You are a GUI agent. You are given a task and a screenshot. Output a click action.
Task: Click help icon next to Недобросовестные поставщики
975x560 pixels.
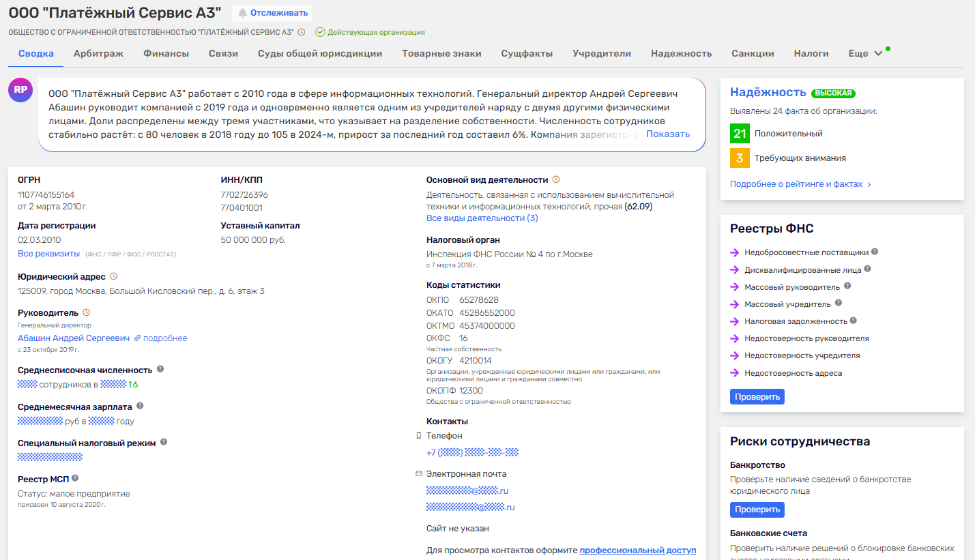pos(875,252)
